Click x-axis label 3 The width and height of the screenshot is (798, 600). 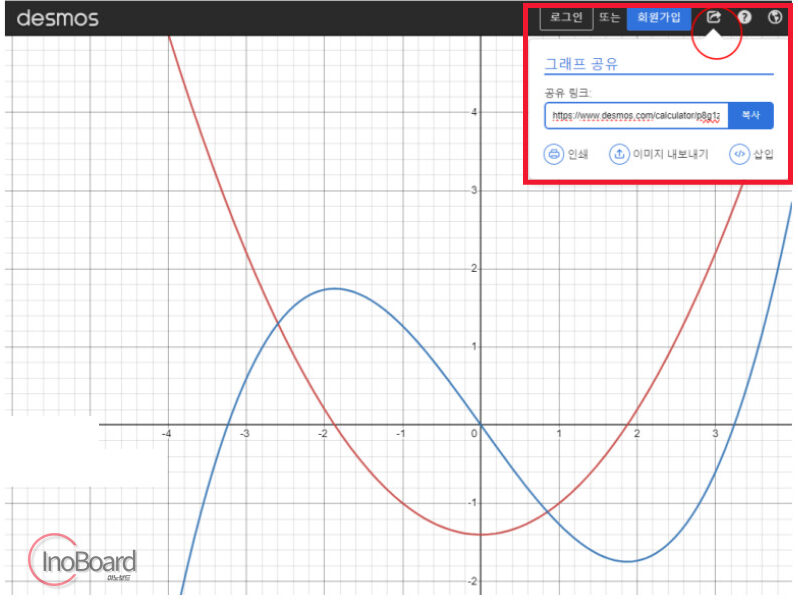pyautogui.click(x=715, y=434)
